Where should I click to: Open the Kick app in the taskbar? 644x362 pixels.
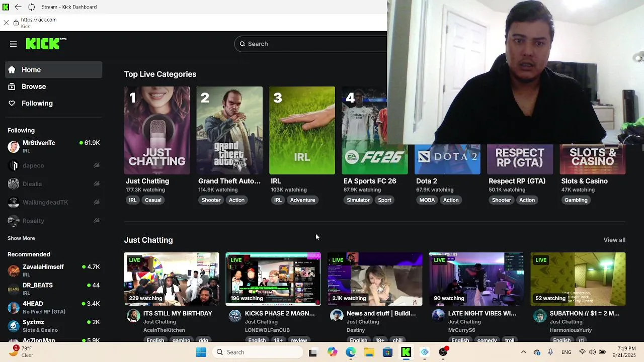click(x=406, y=352)
